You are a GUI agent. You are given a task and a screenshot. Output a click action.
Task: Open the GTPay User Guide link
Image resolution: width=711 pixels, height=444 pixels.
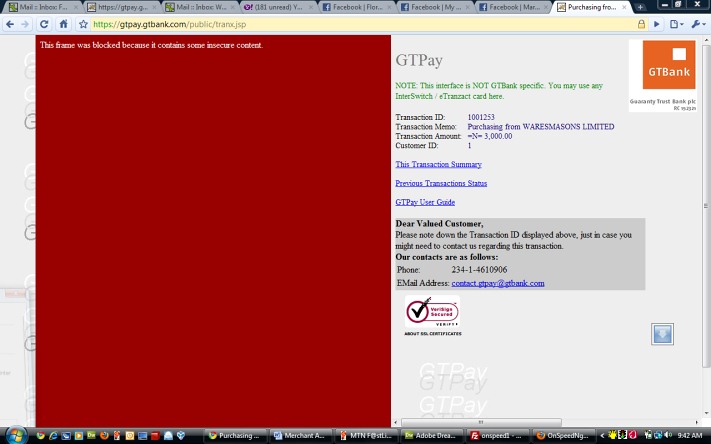tap(425, 202)
